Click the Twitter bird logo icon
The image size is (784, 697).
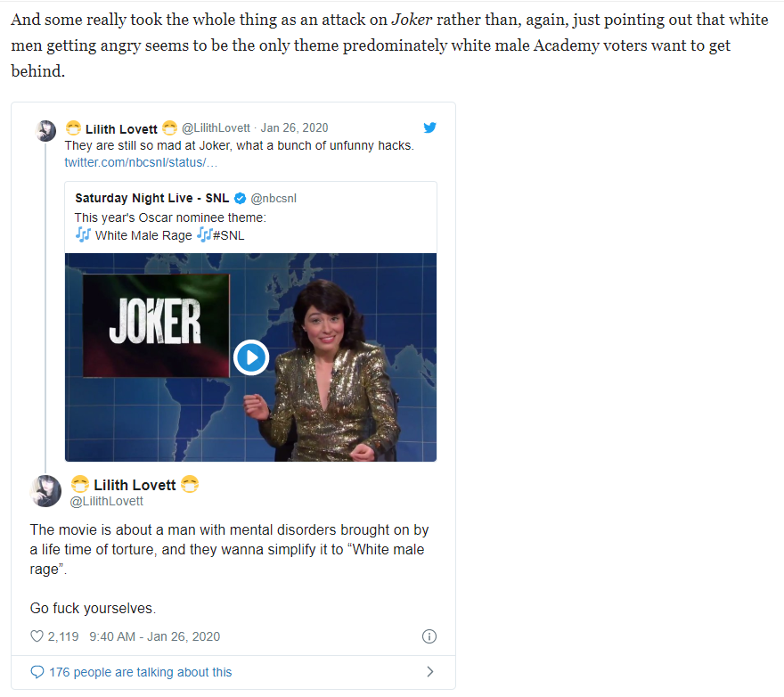pos(429,127)
